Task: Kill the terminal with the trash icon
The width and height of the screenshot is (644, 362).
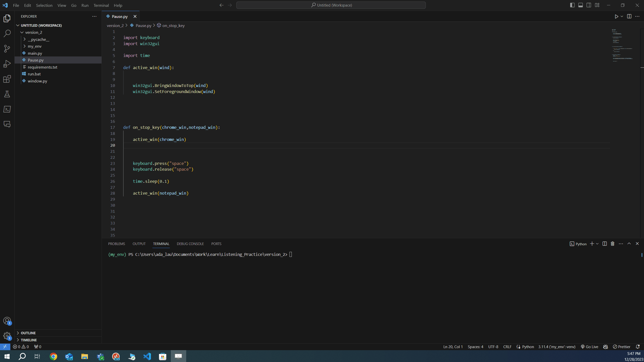Action: [x=612, y=244]
